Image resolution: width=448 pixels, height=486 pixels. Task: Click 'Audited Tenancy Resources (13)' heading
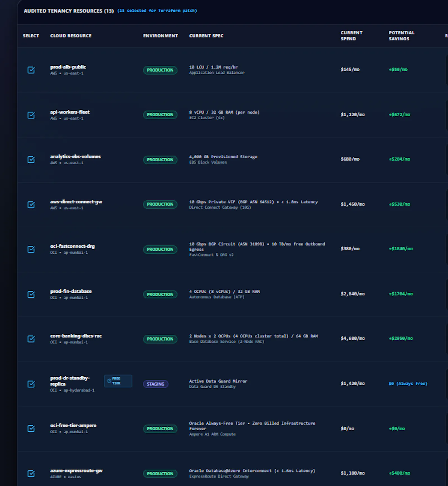coord(69,11)
